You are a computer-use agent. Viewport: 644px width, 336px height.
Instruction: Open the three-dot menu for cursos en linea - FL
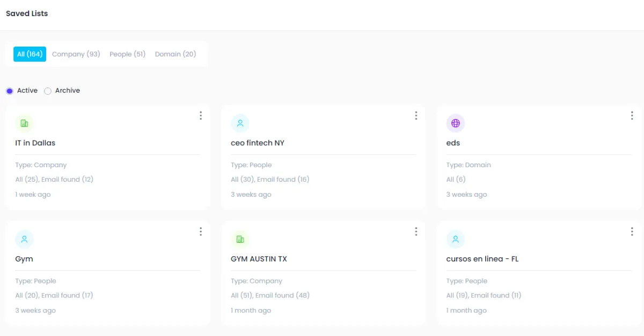(632, 231)
